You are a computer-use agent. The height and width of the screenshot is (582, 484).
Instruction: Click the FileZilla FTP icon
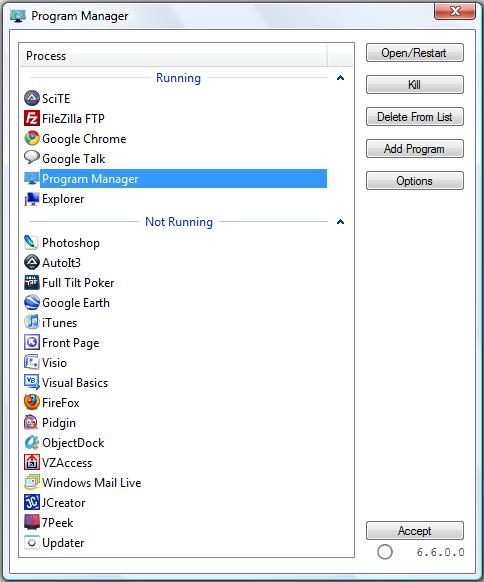click(x=32, y=118)
